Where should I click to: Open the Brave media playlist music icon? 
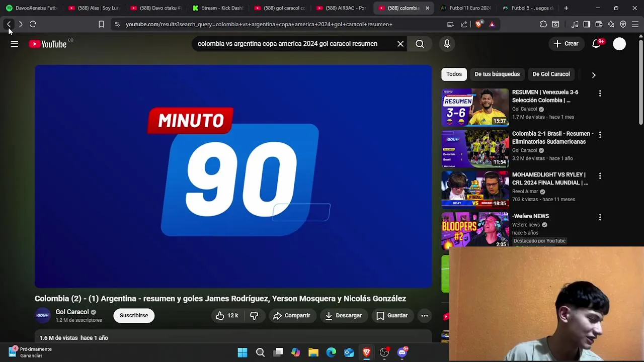coord(575,24)
